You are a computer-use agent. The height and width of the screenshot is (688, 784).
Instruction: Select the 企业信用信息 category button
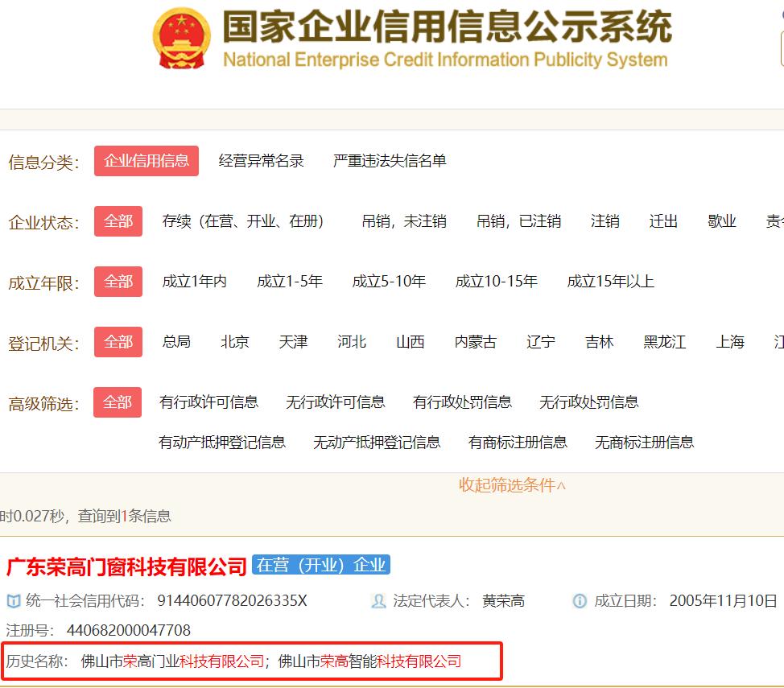pos(146,161)
